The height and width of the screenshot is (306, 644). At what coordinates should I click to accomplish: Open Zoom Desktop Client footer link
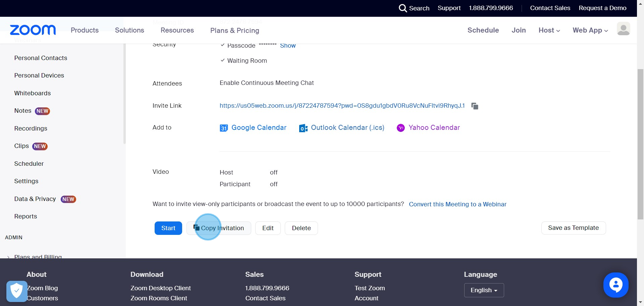(x=161, y=288)
